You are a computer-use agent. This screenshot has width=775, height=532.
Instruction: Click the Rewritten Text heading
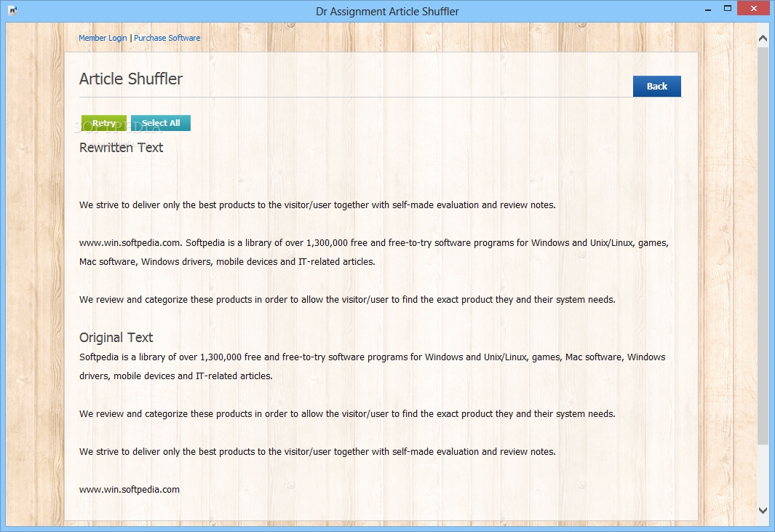click(121, 147)
